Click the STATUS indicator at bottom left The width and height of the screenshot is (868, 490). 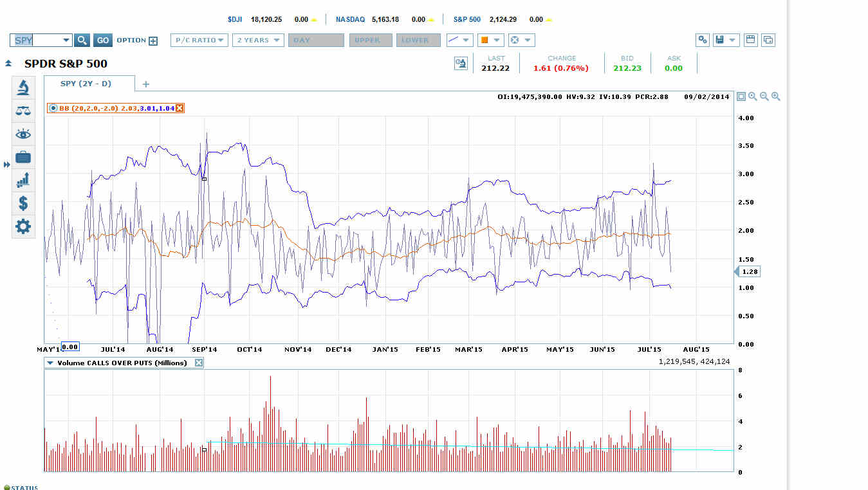21,487
